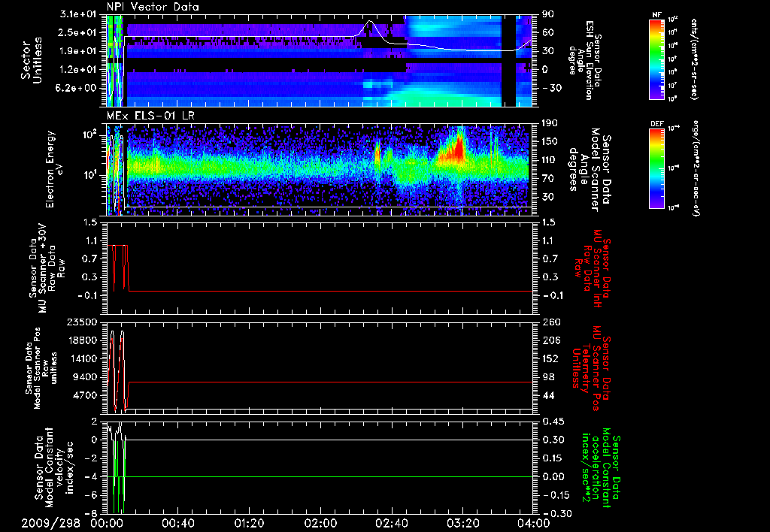Click the 23500 scanner position tick label

click(x=83, y=322)
